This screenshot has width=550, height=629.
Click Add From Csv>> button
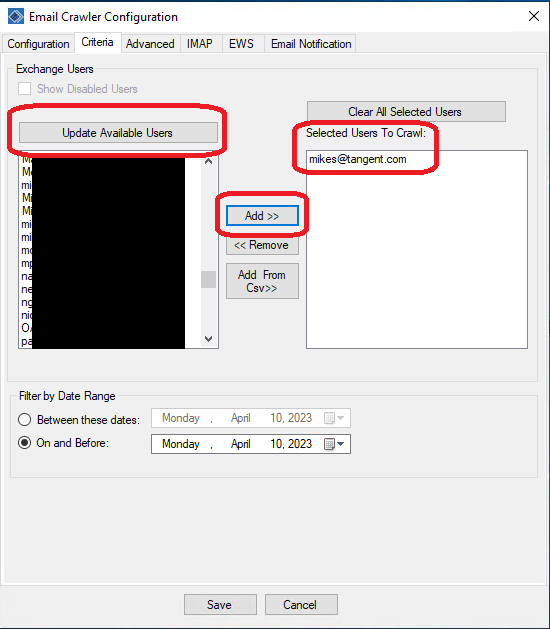click(x=262, y=281)
